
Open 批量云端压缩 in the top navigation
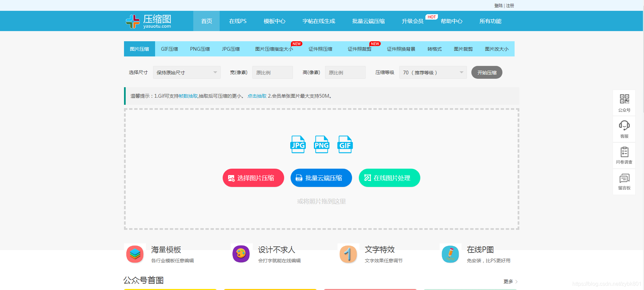coord(368,21)
